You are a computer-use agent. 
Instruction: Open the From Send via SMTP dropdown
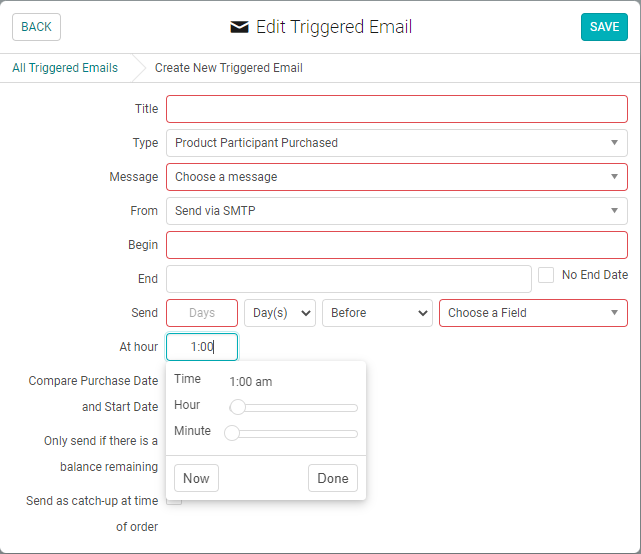[x=397, y=211]
